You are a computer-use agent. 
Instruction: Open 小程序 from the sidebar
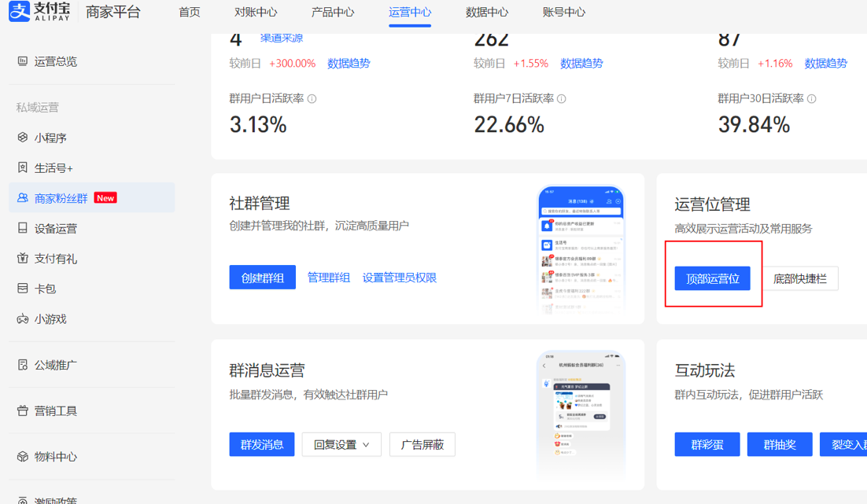point(50,138)
